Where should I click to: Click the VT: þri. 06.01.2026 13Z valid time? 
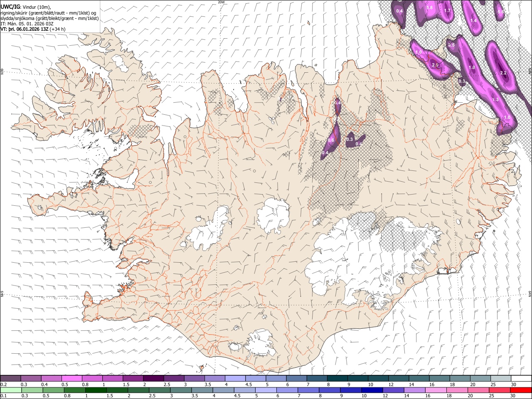25,29
